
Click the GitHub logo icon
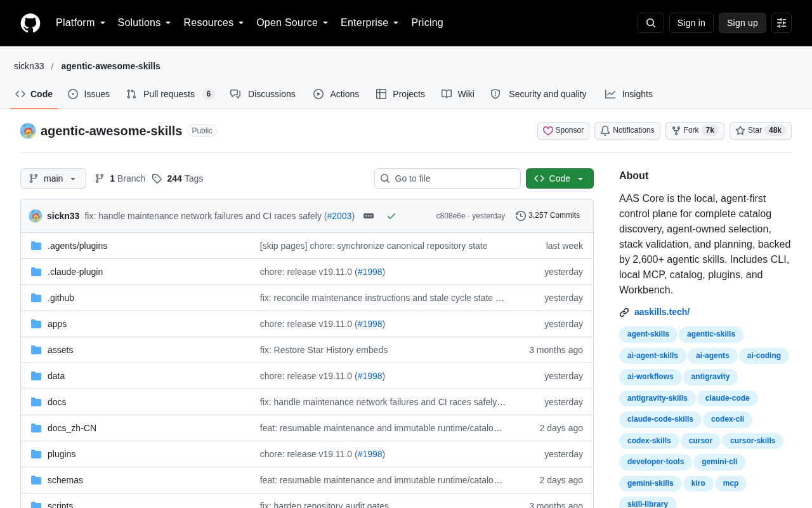(x=30, y=23)
